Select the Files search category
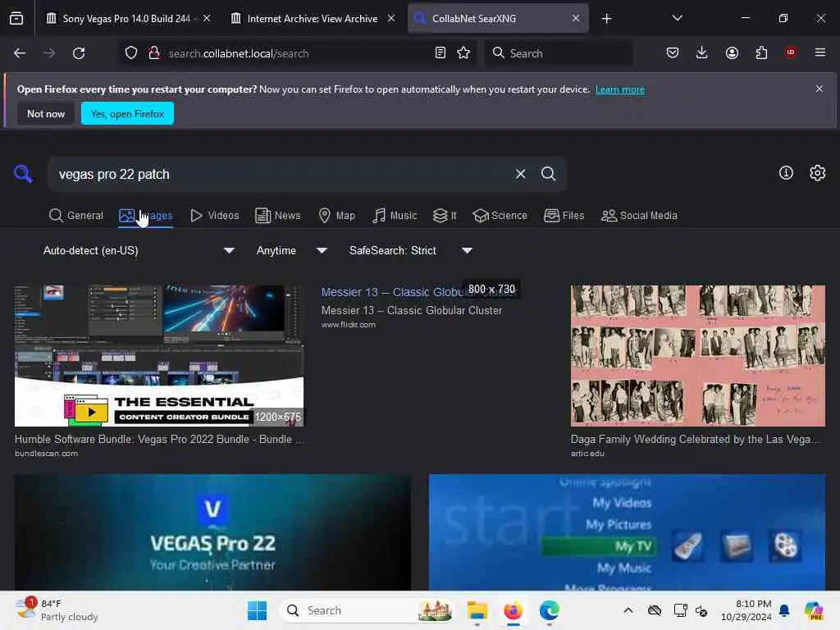The height and width of the screenshot is (630, 840). 564,216
